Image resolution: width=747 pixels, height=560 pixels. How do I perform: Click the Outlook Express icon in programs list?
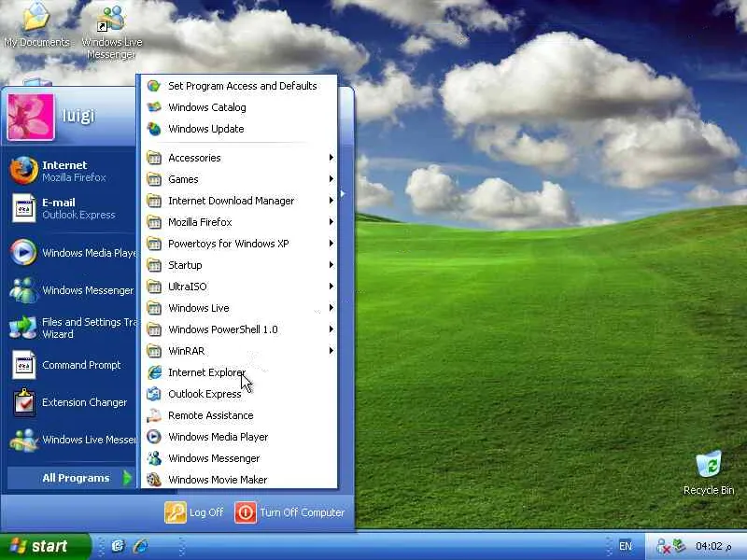(x=154, y=394)
